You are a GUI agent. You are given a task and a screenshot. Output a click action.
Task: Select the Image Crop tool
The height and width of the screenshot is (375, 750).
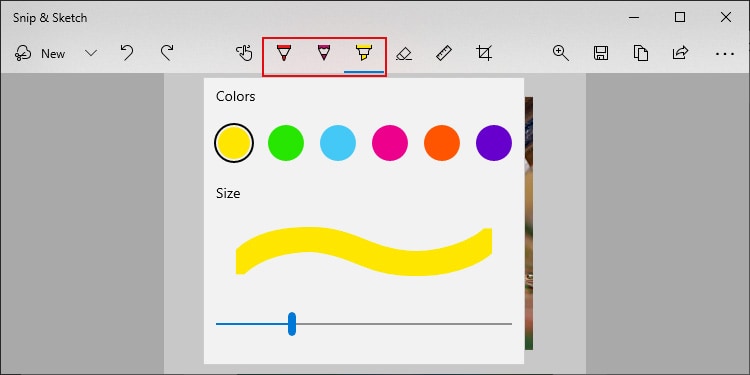pos(484,53)
